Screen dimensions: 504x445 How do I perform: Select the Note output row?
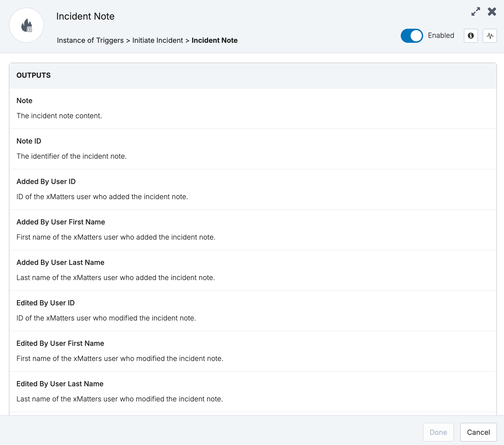tap(253, 108)
